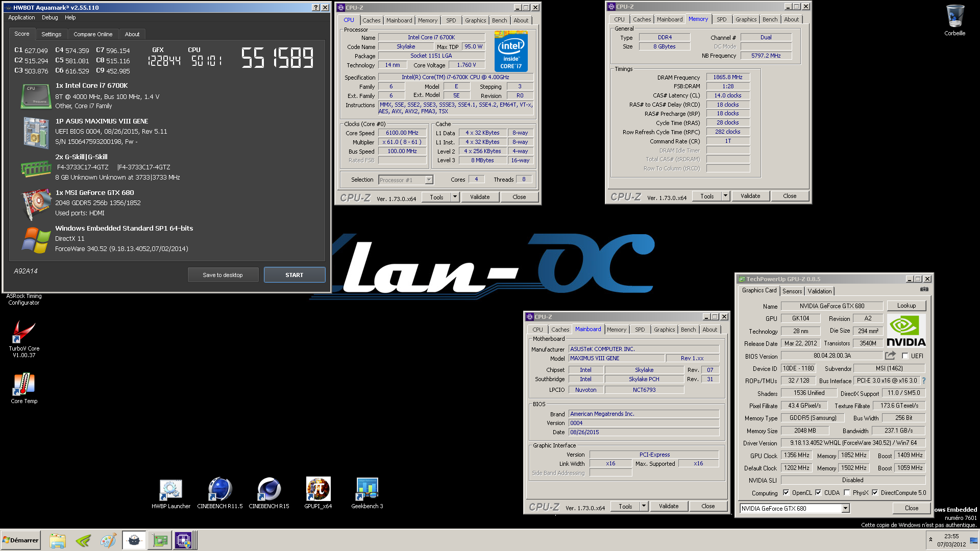The width and height of the screenshot is (980, 551).
Task: Click the START button in Aquamark
Action: tap(294, 275)
